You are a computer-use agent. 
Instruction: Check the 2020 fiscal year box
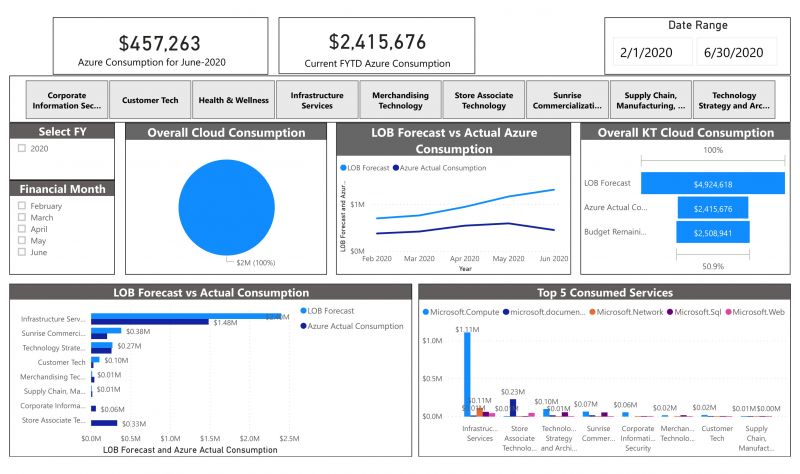[x=21, y=148]
